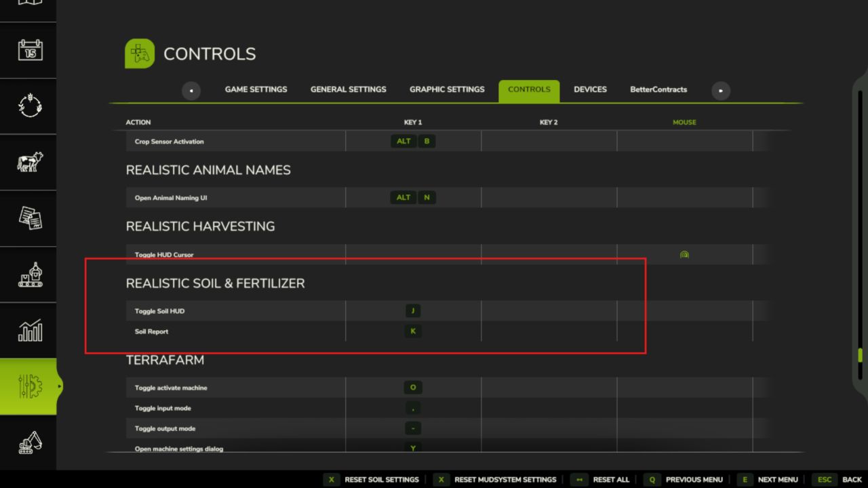Click the green Controls gamepad icon
The width and height of the screenshot is (868, 488).
click(x=139, y=53)
